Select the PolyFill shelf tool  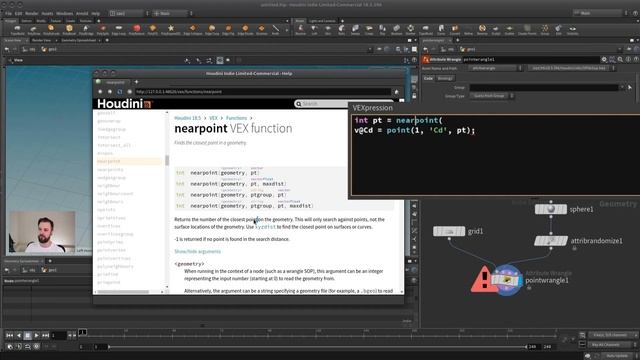153,29
